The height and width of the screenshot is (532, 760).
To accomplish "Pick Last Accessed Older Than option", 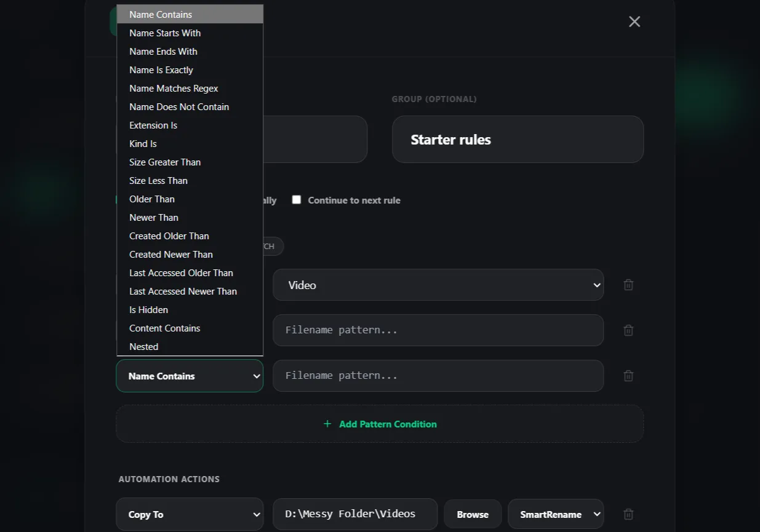I will coord(190,272).
